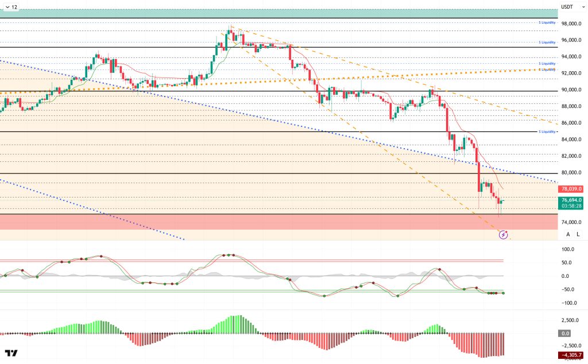Click the -4,305.7 histogram value label
The width and height of the screenshot is (588, 364).
pos(572,355)
